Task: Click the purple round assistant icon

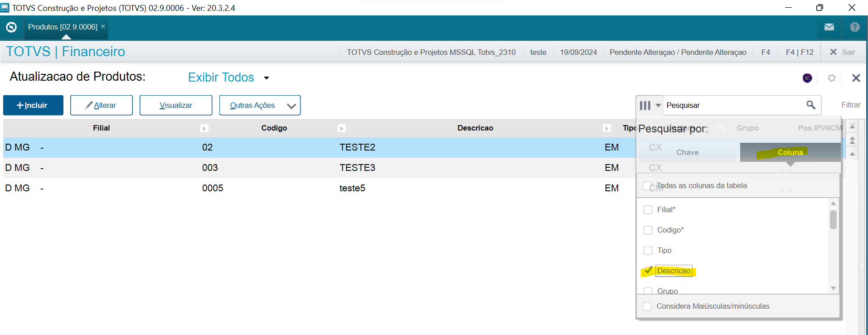Action: click(807, 78)
